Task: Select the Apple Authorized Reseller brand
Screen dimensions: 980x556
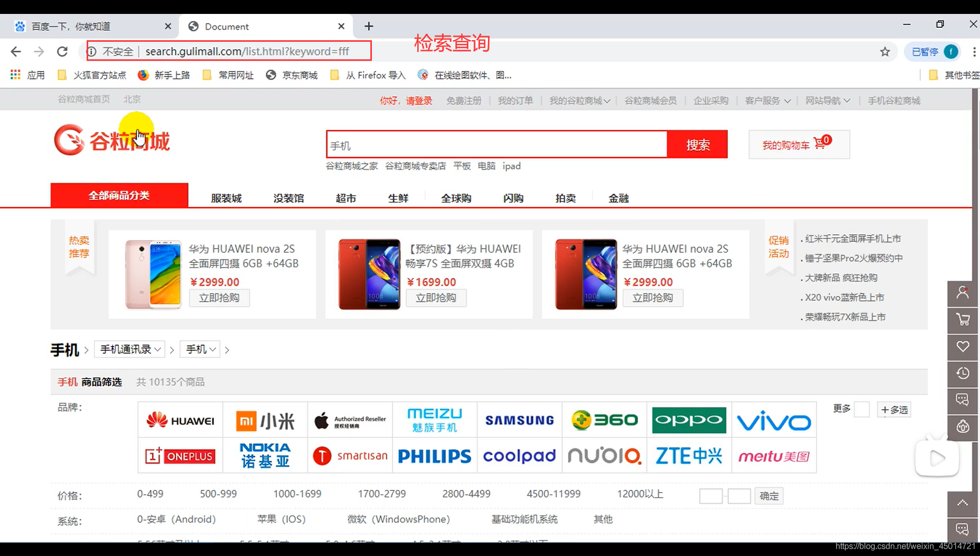Action: tap(350, 420)
